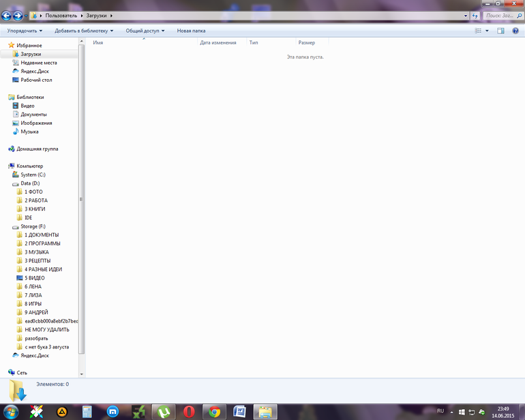Select Избранное in navigation pane

click(x=29, y=45)
